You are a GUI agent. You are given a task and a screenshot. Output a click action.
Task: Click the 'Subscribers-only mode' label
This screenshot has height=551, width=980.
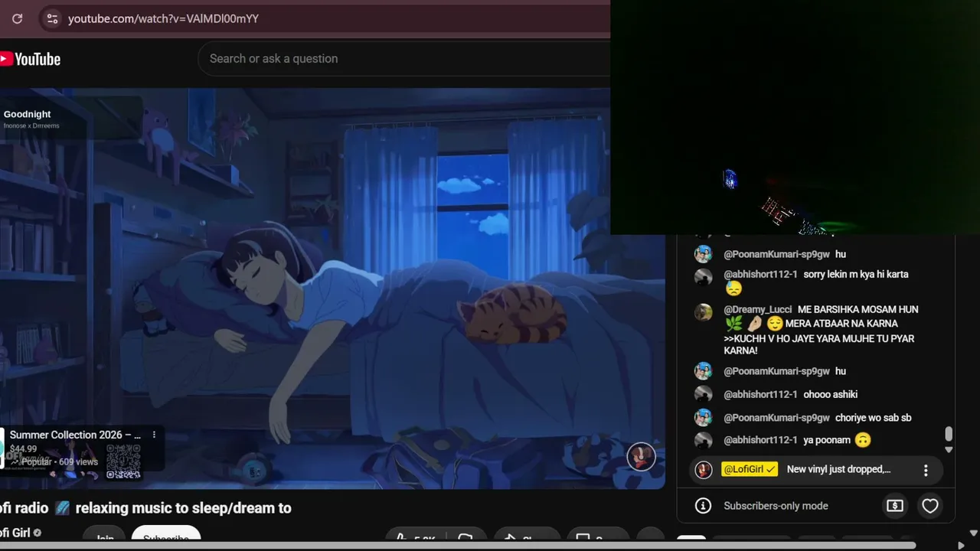click(x=776, y=506)
